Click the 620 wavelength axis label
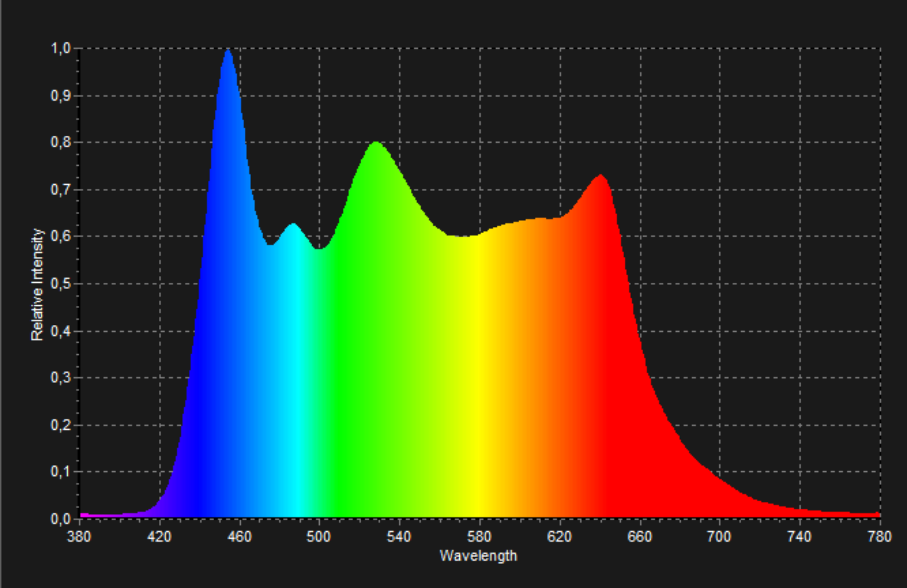The image size is (907, 588). (559, 537)
